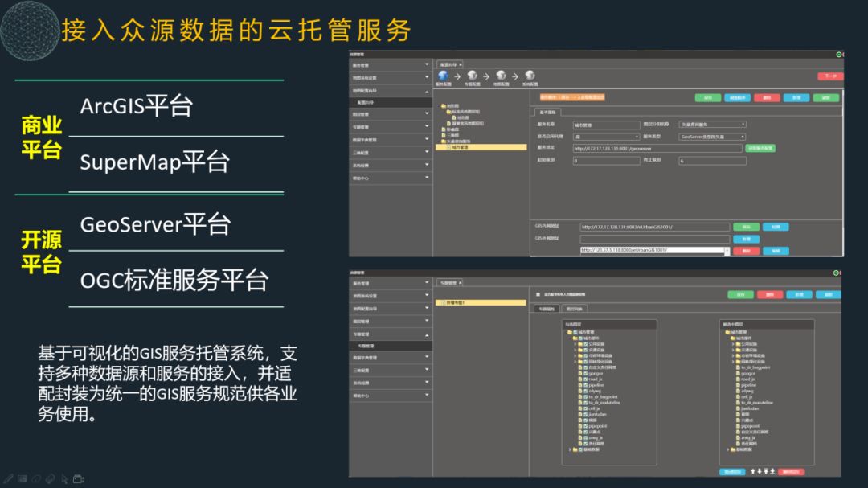The image size is (868, 488).
Task: Open the slide grid view icon
Action: (23, 478)
